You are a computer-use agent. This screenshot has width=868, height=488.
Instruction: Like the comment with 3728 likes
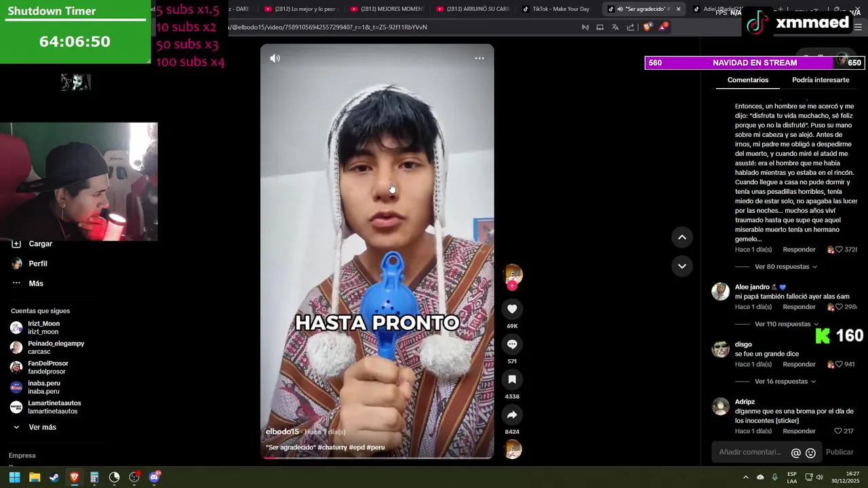click(839, 249)
